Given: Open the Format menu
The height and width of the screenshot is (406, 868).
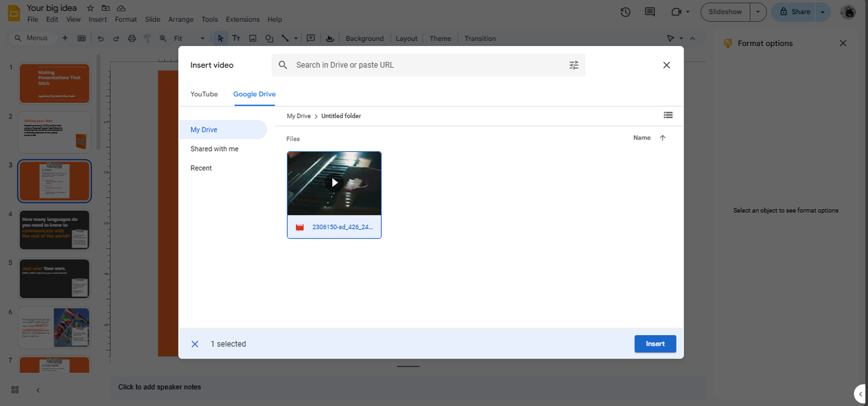Looking at the screenshot, I should (x=126, y=20).
